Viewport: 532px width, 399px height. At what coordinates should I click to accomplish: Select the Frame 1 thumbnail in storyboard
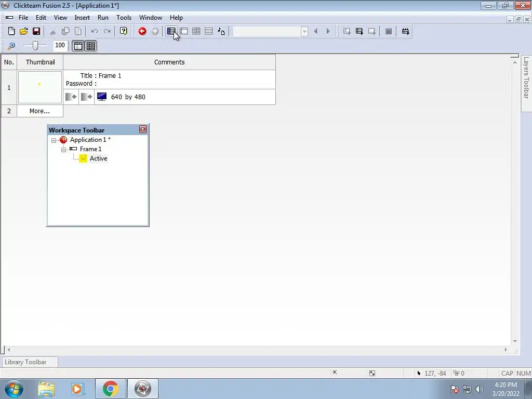click(x=40, y=87)
